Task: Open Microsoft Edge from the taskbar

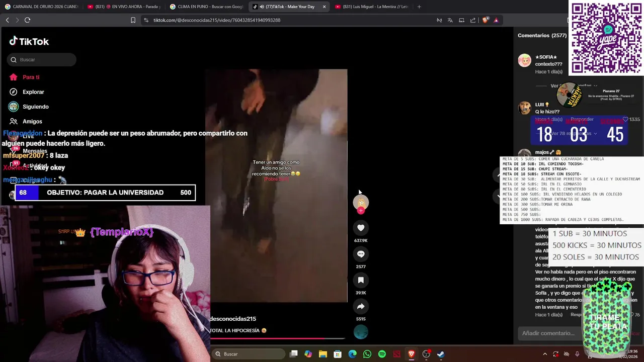Action: point(353,354)
